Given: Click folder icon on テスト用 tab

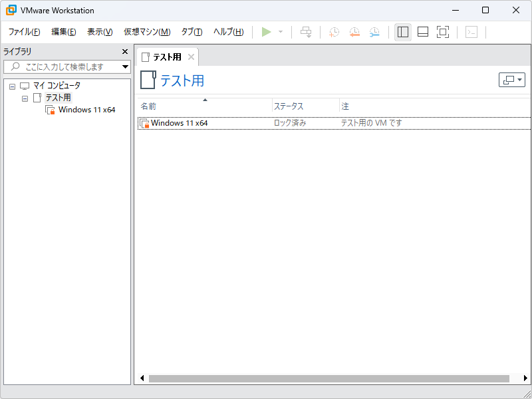Looking at the screenshot, I should (x=146, y=57).
